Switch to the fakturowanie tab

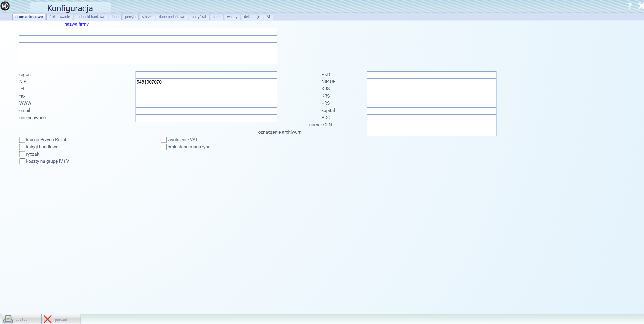tap(60, 17)
